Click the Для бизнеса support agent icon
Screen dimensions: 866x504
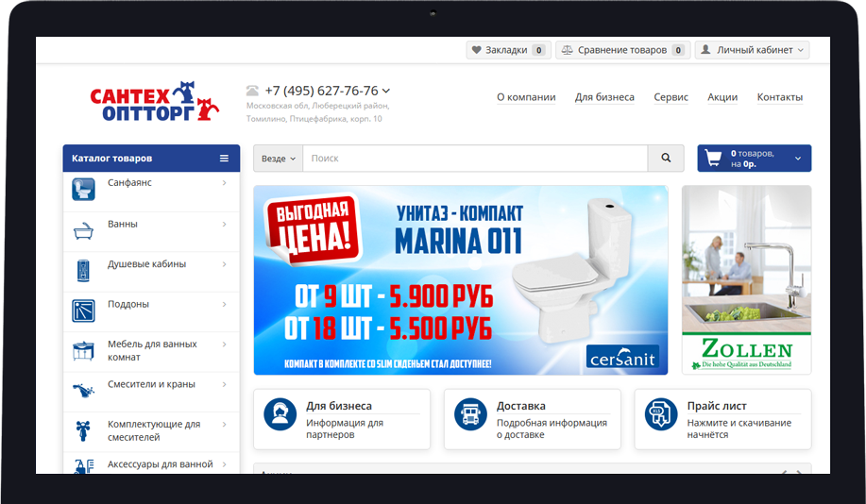(x=280, y=414)
